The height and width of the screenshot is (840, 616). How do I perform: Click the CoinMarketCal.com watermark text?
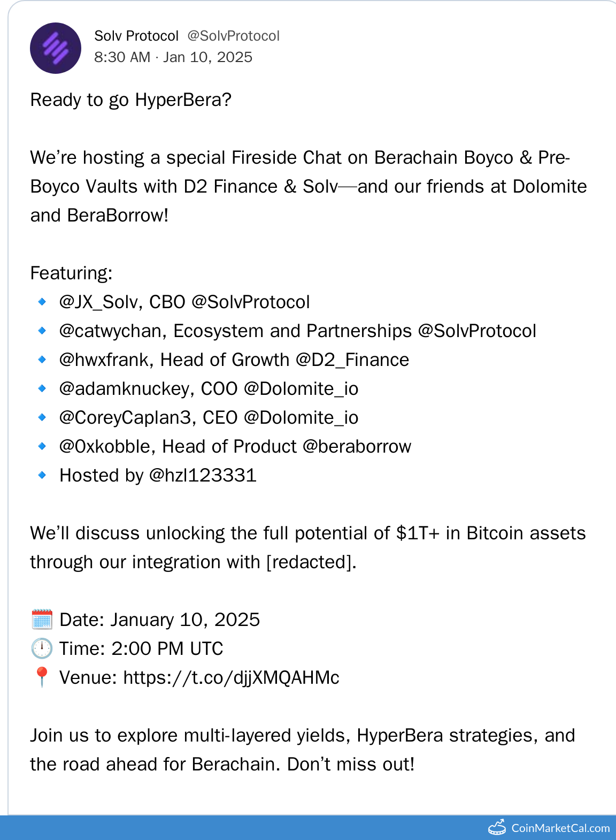tap(560, 828)
